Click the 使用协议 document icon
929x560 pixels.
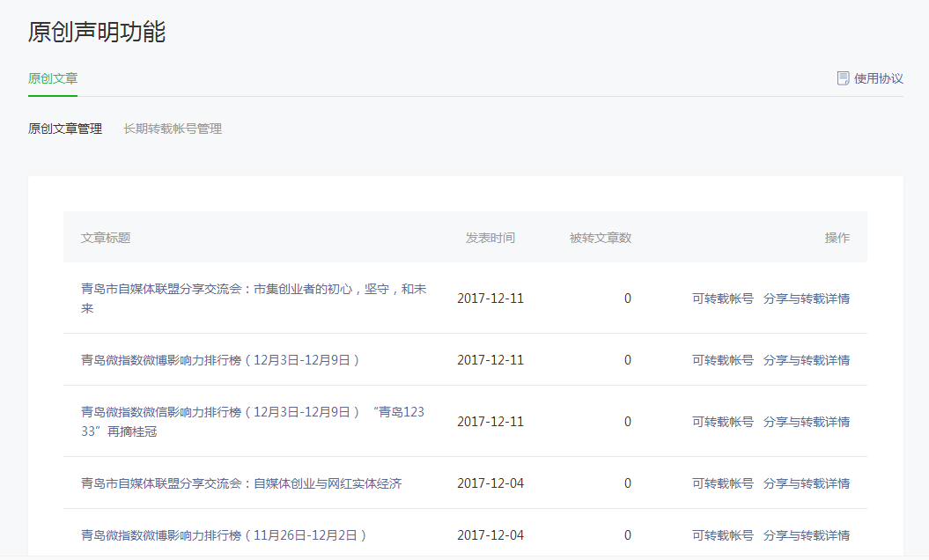tap(843, 78)
